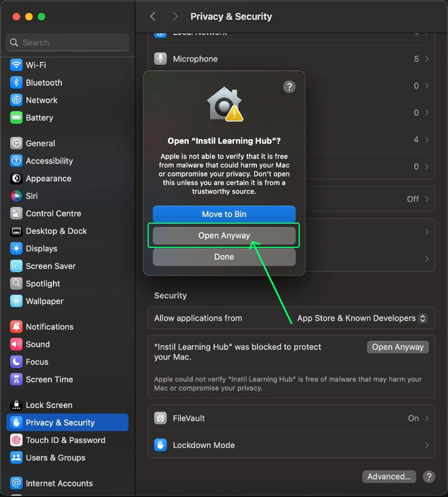Select Users & Groups label
This screenshot has height=497, width=448.
55,458
